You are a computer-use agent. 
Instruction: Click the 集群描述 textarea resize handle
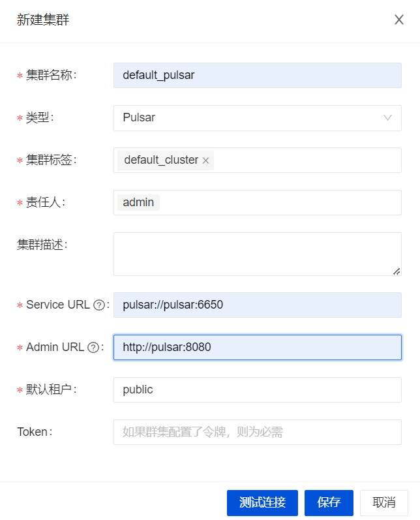tap(397, 271)
